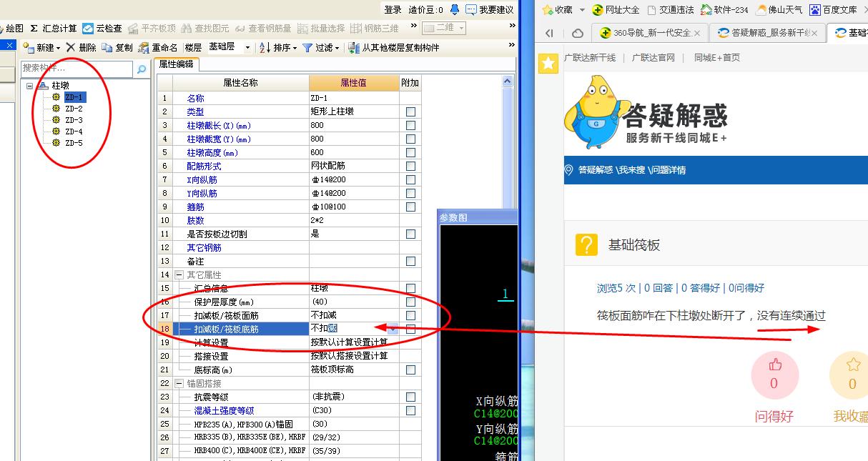Open the 绘图 menu item
Viewport: 868px width, 461px height.
(x=15, y=29)
